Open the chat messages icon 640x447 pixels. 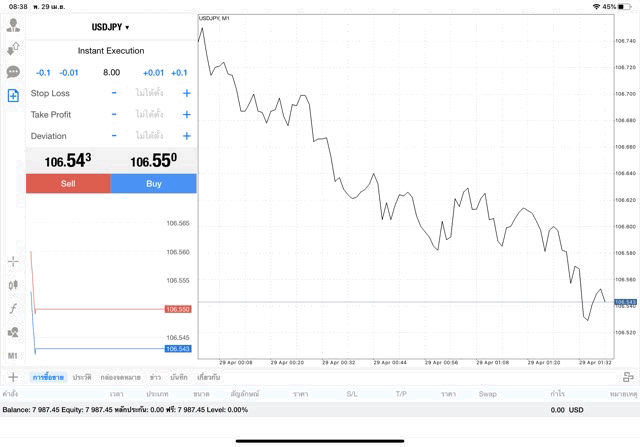[13, 72]
